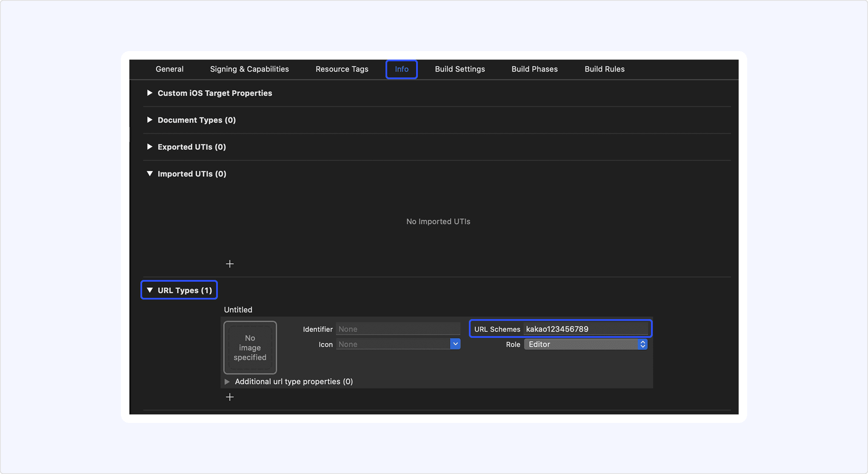This screenshot has height=474, width=868.
Task: Switch to the General tab
Action: tap(169, 69)
